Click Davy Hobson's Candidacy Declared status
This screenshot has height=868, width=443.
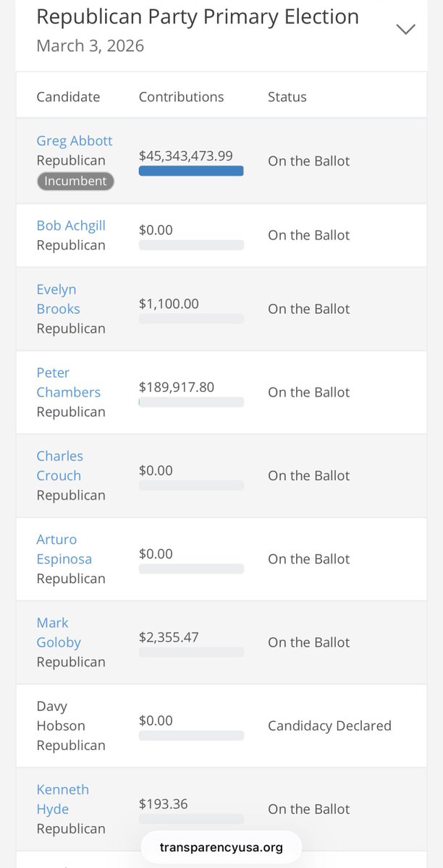point(329,726)
